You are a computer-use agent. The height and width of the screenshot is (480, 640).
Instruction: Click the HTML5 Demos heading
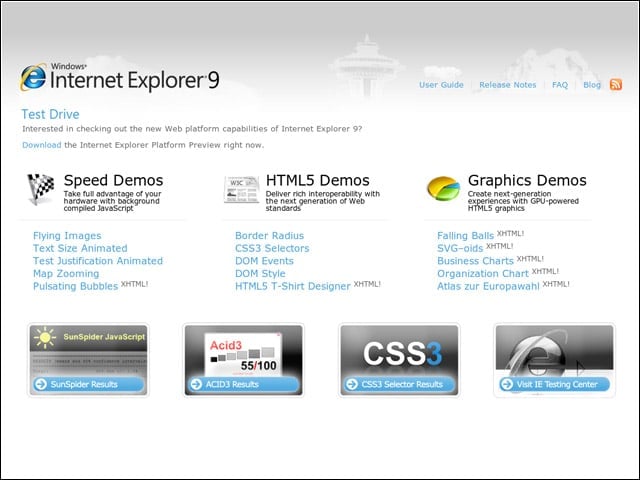tap(318, 180)
